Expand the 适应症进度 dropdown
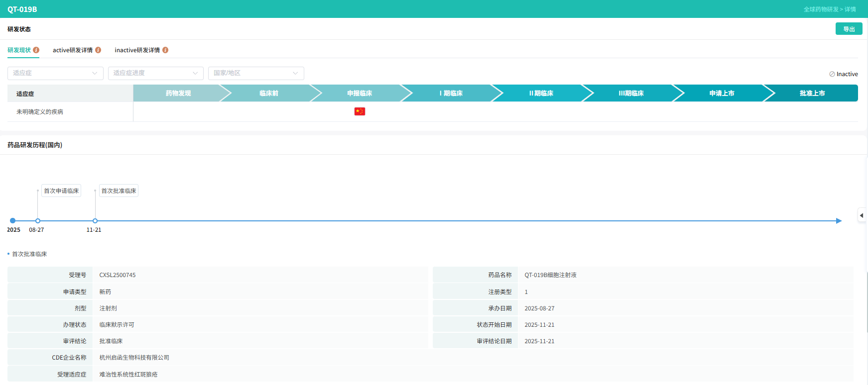This screenshot has width=868, height=385. point(155,73)
